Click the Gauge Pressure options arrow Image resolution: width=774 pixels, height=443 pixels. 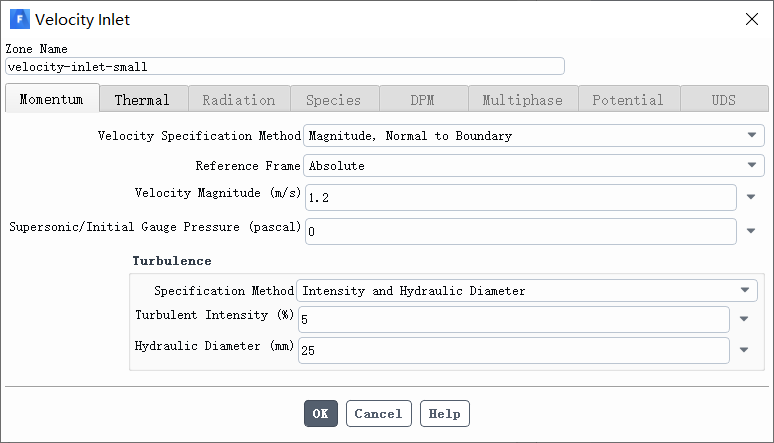point(751,231)
